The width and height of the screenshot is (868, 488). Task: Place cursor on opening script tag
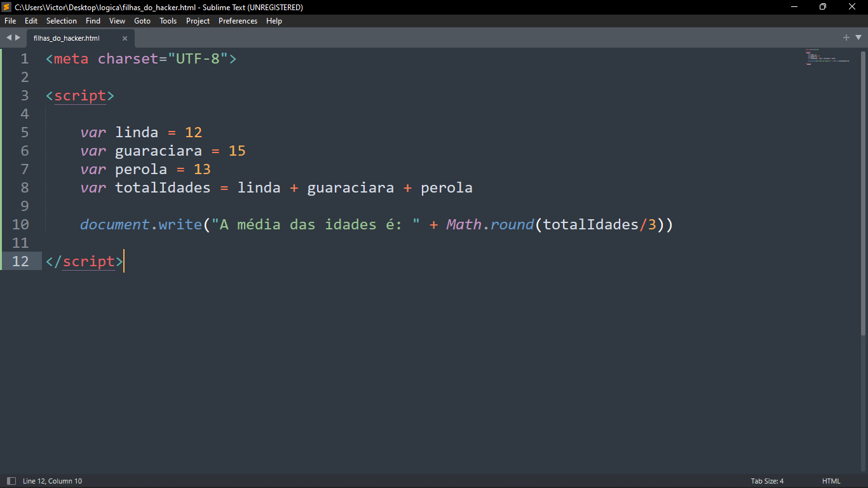tap(80, 95)
